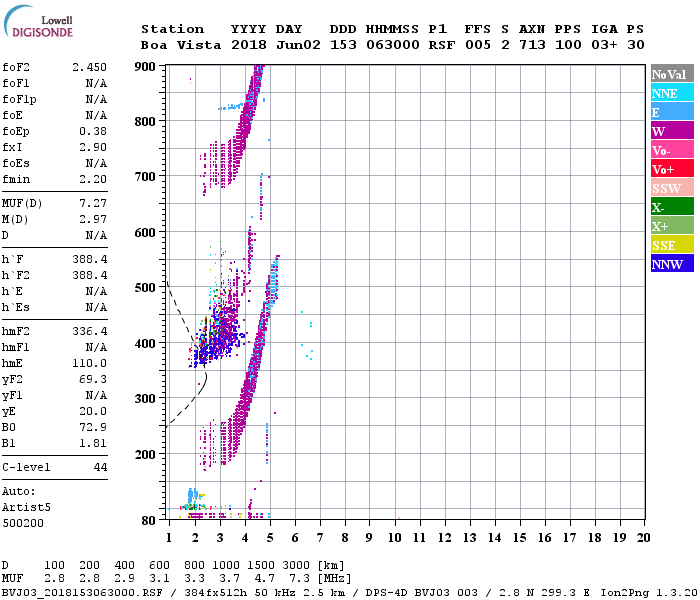Click the 80 km height axis label

[x=148, y=521]
